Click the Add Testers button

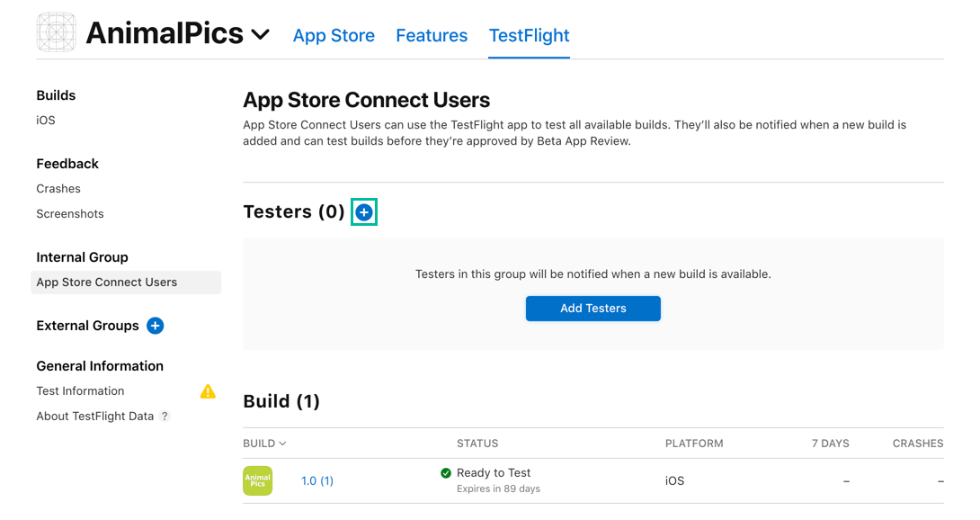coord(592,309)
